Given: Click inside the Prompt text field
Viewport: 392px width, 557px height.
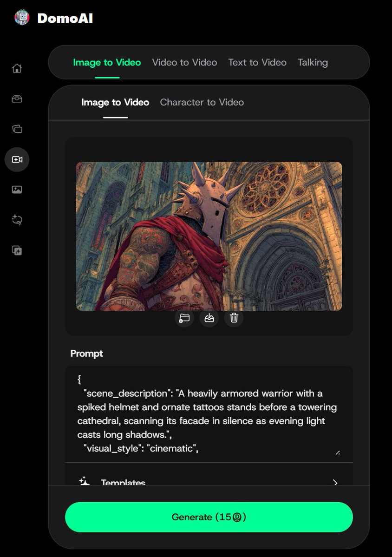Looking at the screenshot, I should [x=209, y=414].
